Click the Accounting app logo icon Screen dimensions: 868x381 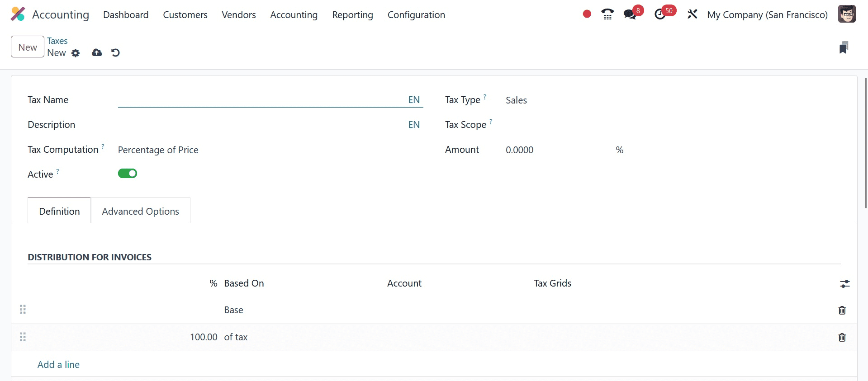tap(18, 14)
